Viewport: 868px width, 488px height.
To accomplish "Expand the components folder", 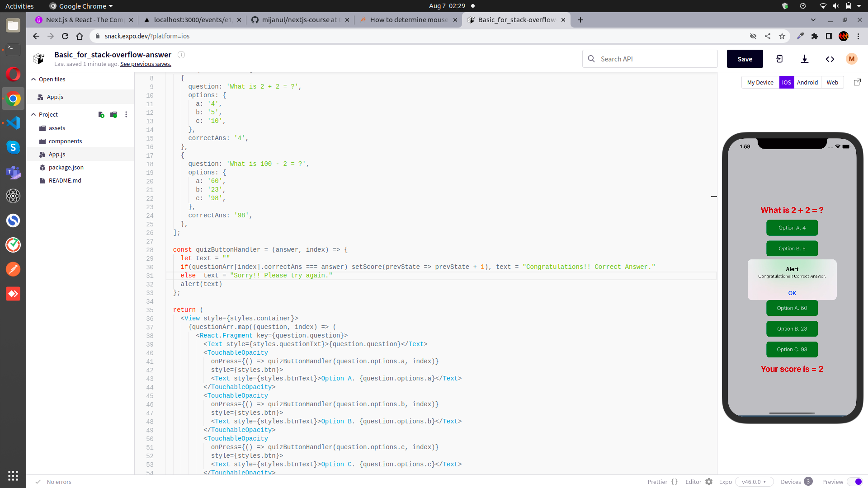I will pos(65,141).
